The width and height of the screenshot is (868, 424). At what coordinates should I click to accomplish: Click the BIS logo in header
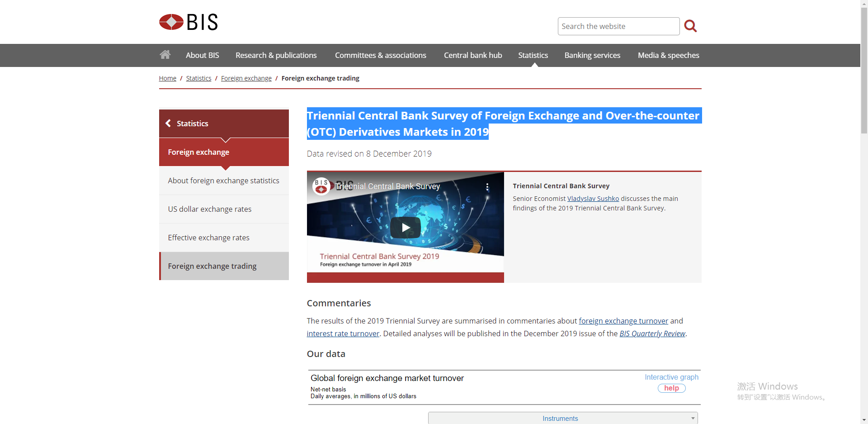[x=189, y=22]
